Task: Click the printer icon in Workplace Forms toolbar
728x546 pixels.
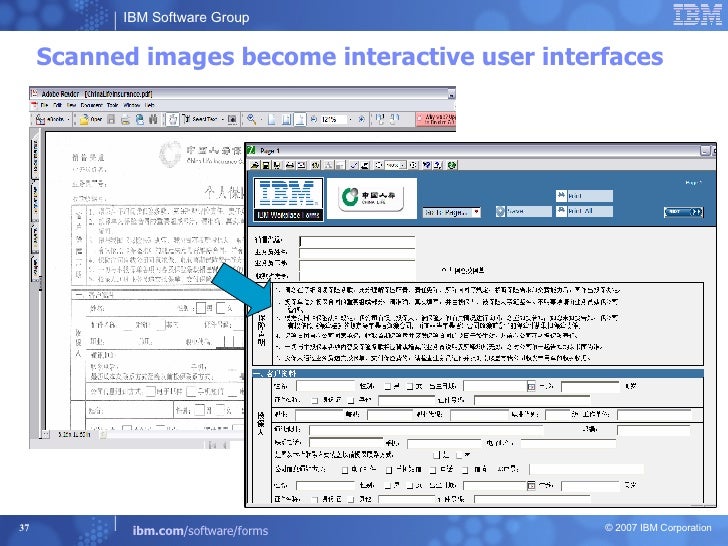Action: [290, 165]
